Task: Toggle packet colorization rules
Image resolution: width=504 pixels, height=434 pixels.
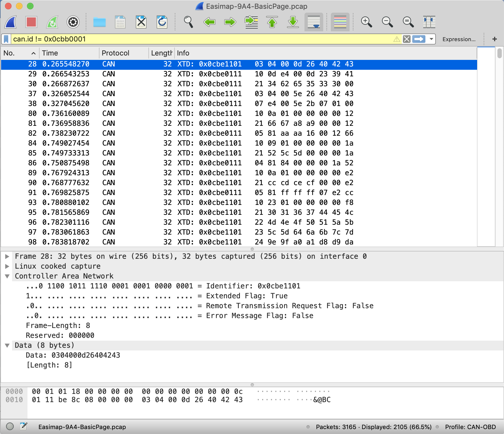Action: coord(340,22)
